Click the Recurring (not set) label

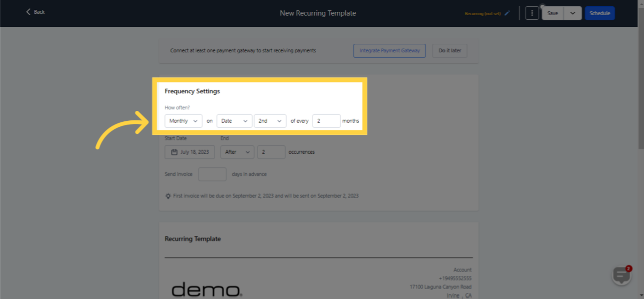483,14
